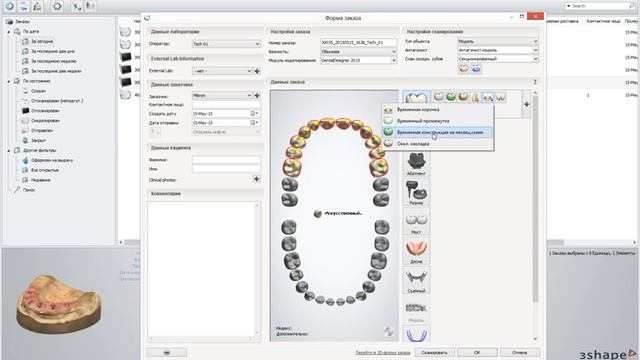Open the DentalDesigner module dropdown
The width and height of the screenshot is (640, 360).
(358, 60)
